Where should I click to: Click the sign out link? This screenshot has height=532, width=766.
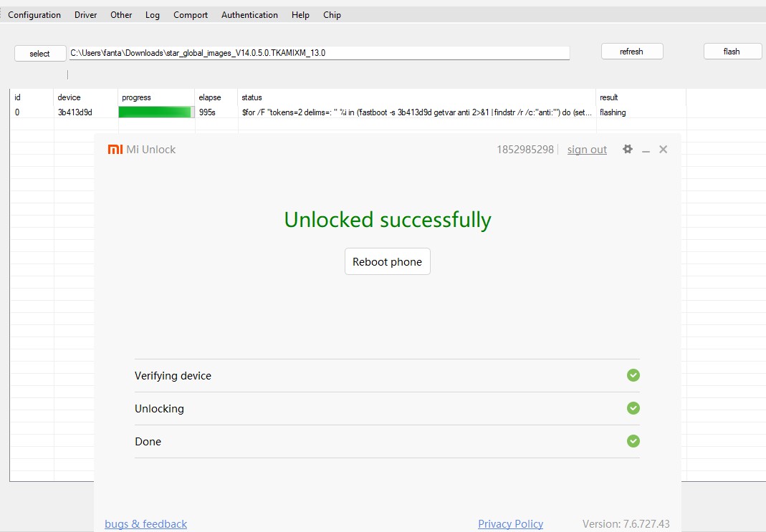(x=587, y=150)
